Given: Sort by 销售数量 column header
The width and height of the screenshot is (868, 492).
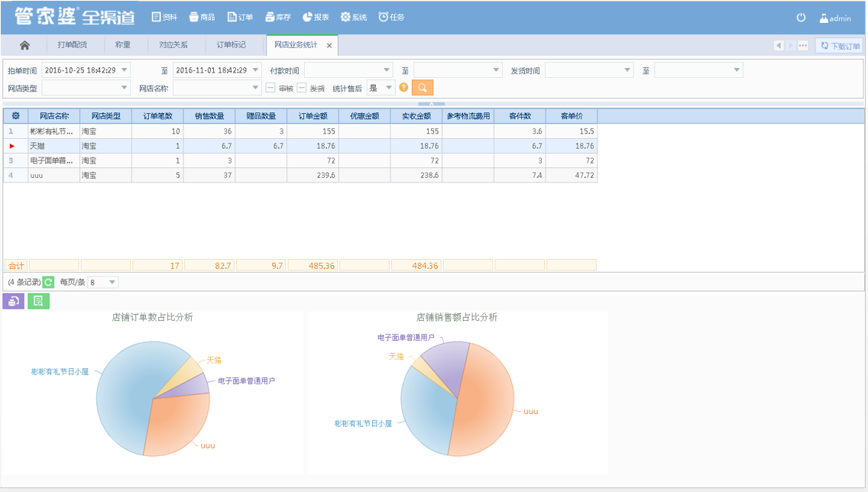Looking at the screenshot, I should [209, 115].
